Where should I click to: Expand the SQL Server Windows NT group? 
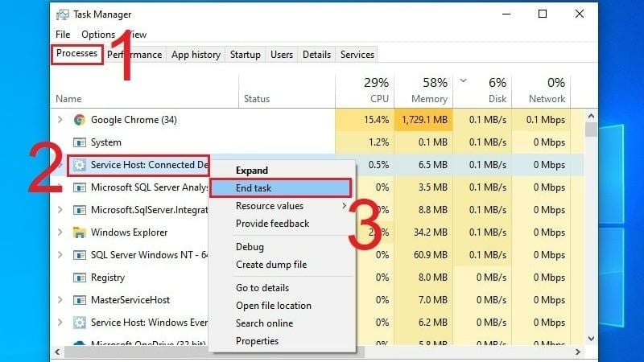[x=60, y=255]
